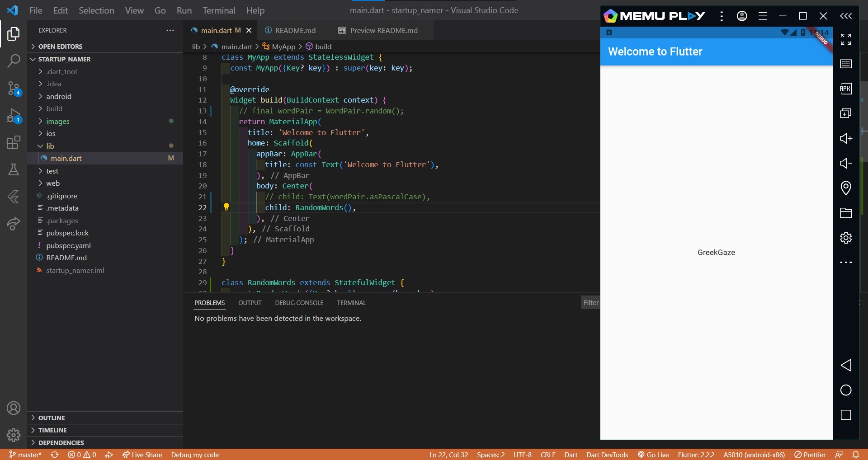Screen dimensions: 868x460
Task: Open the Search view in activity bar
Action: pos(14,61)
